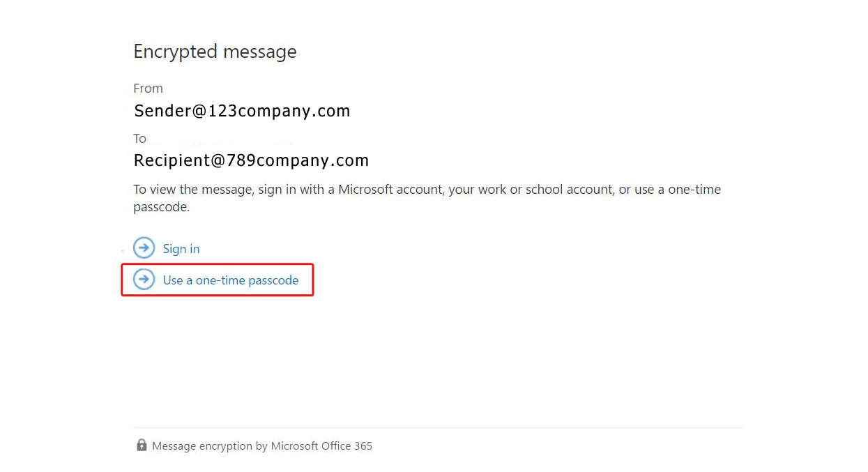Click the padlock icon in the footer
The image size is (868, 472).
[142, 445]
